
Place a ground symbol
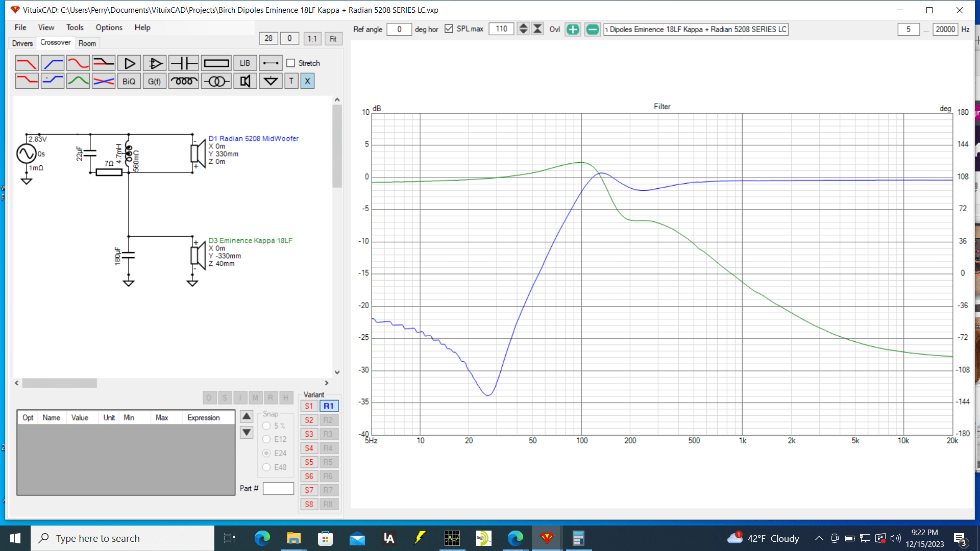coord(271,81)
